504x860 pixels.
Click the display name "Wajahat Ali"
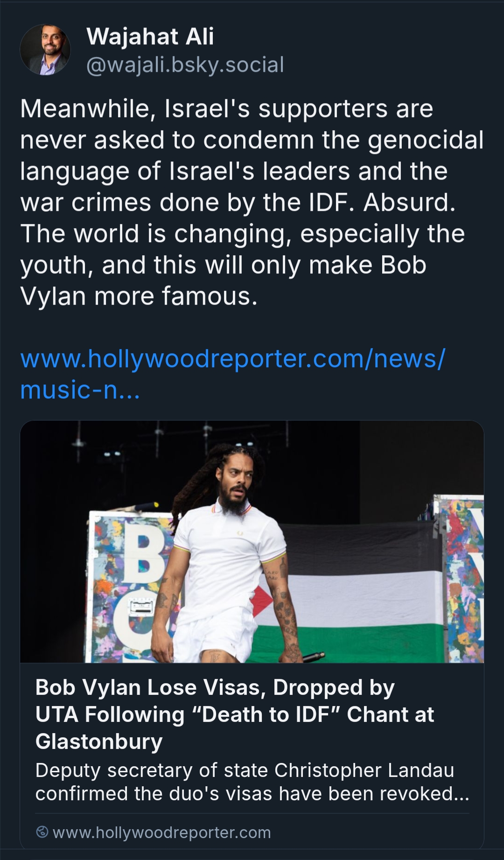pyautogui.click(x=150, y=36)
